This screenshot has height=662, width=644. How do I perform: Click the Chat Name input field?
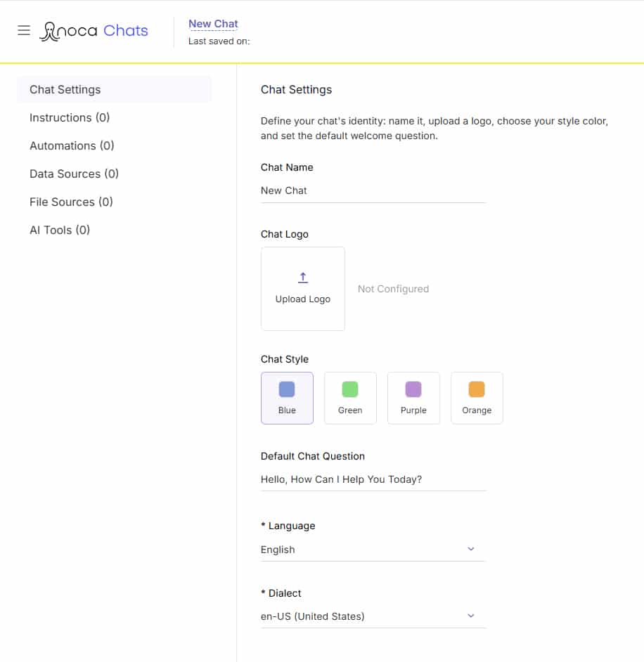(373, 191)
